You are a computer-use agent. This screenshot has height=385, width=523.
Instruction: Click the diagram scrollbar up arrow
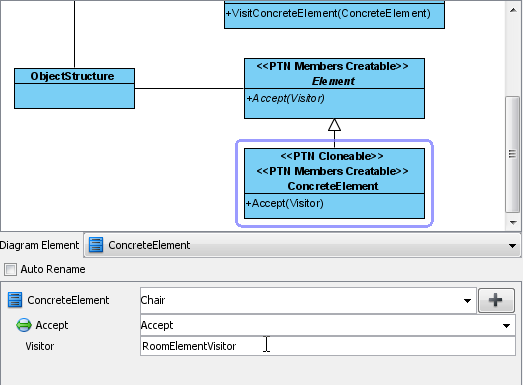[513, 10]
